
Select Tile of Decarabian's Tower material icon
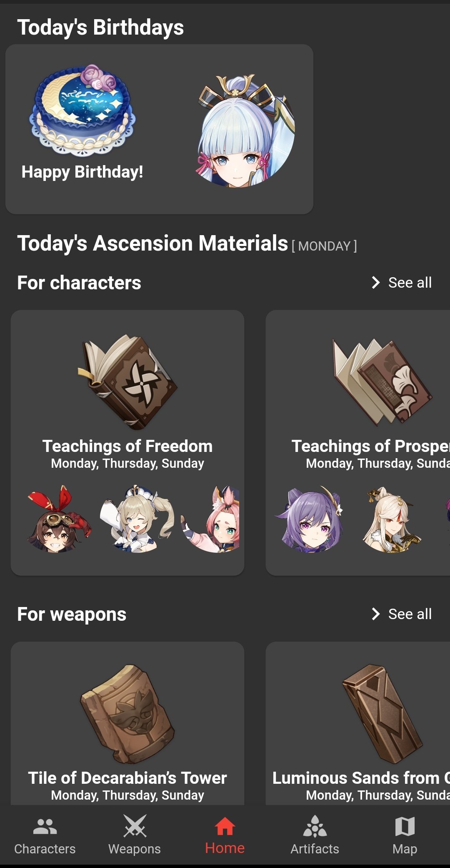point(127,714)
